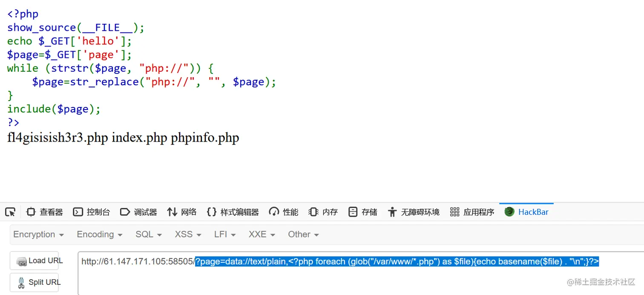Click the phpinfo.php text in output

[205, 138]
